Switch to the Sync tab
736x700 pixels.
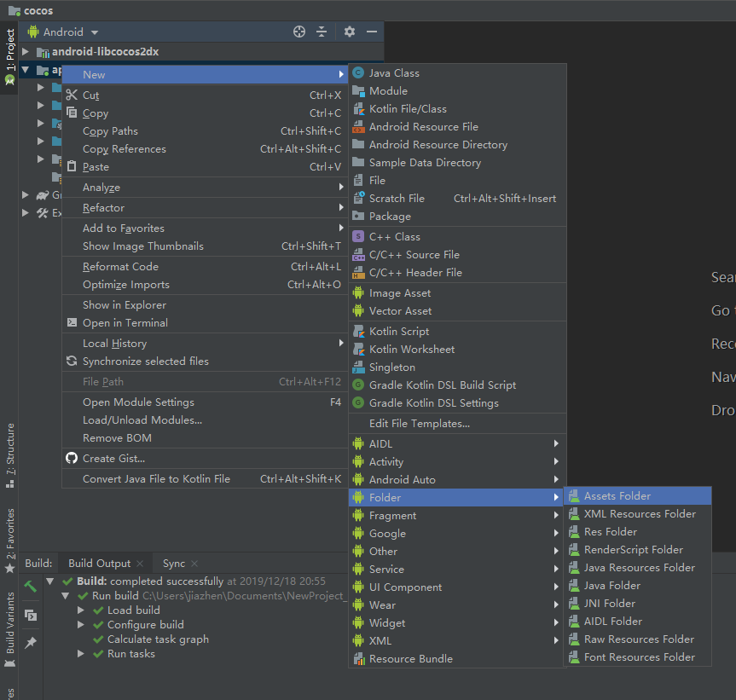tap(173, 564)
